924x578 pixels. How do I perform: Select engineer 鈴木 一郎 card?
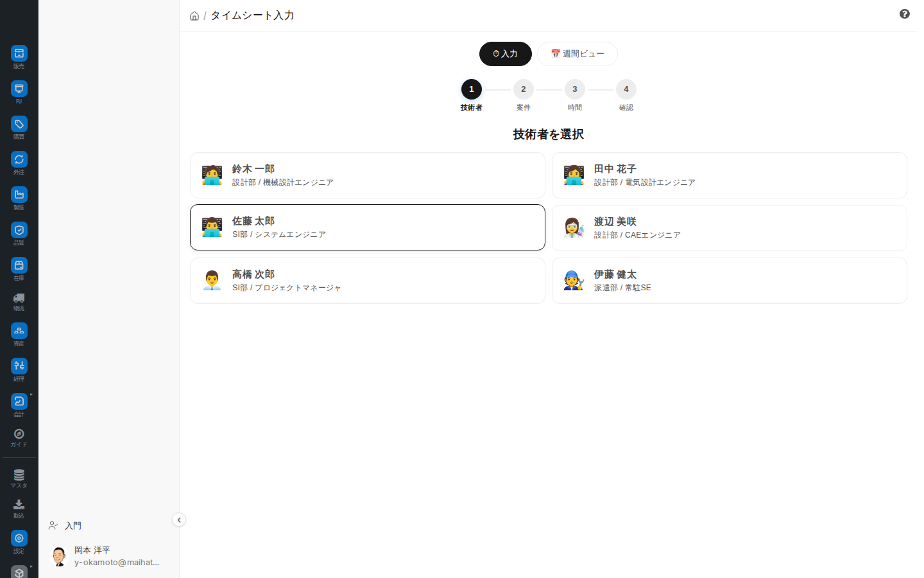pyautogui.click(x=368, y=175)
